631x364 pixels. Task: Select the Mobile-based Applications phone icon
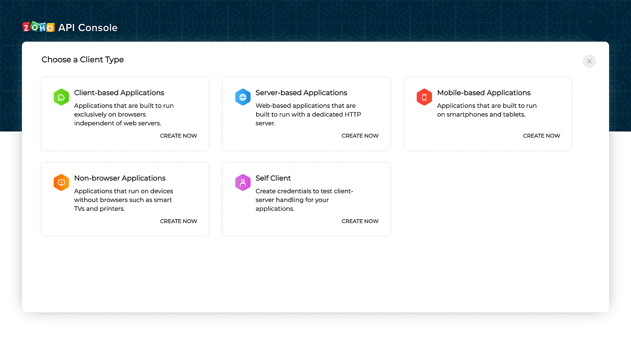pos(424,97)
